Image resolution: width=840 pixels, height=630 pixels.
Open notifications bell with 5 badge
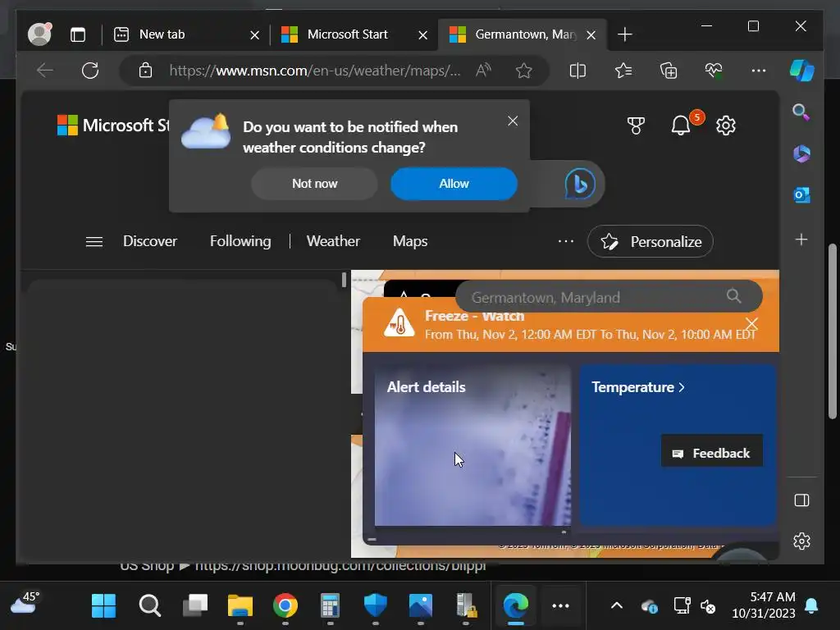point(682,126)
